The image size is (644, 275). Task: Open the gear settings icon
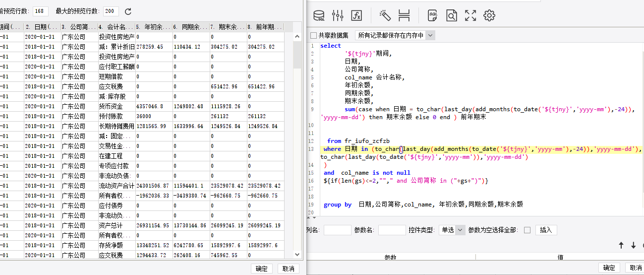489,16
